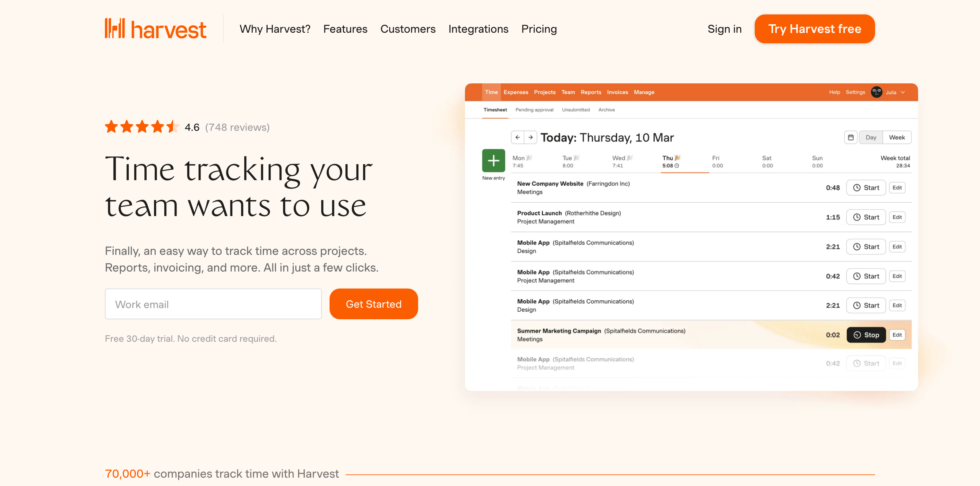Select Thu 5:08 in the week strip
This screenshot has height=486, width=980.
click(671, 162)
